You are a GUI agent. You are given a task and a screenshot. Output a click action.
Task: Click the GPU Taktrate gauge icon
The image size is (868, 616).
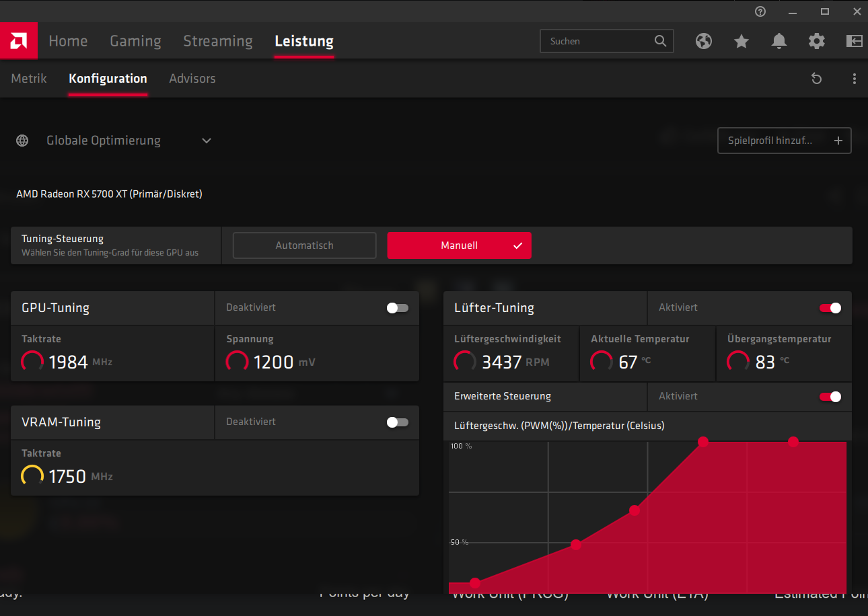pos(32,362)
